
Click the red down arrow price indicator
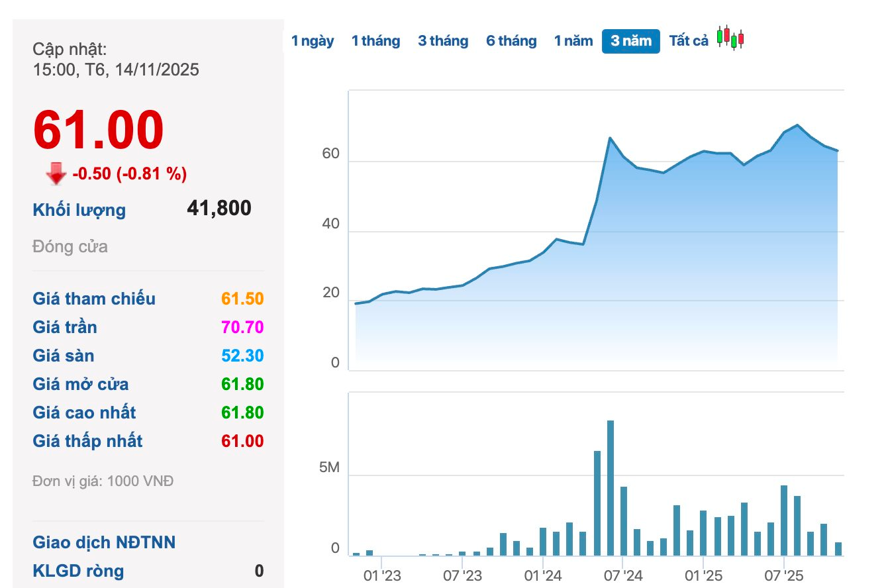[x=56, y=174]
